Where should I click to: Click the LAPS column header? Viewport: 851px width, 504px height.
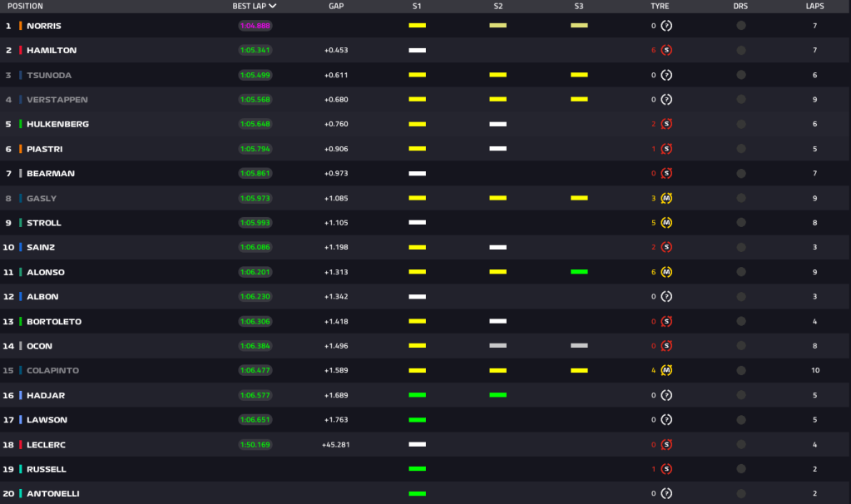[814, 6]
